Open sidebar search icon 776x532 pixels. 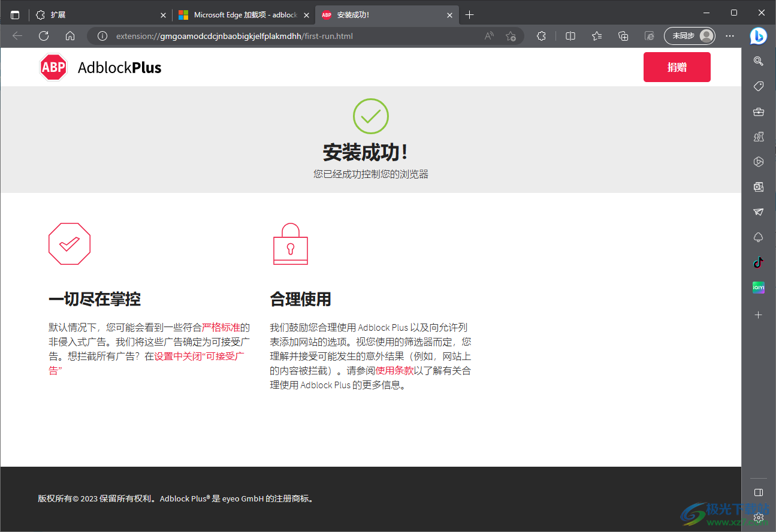[x=759, y=61]
